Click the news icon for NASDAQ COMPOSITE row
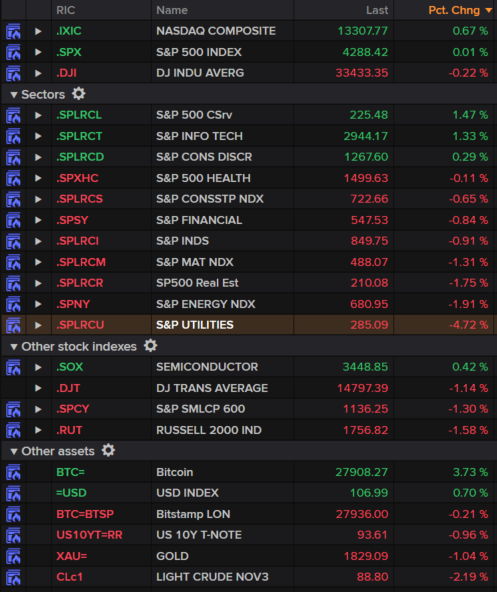The width and height of the screenshot is (497, 592). [x=13, y=31]
